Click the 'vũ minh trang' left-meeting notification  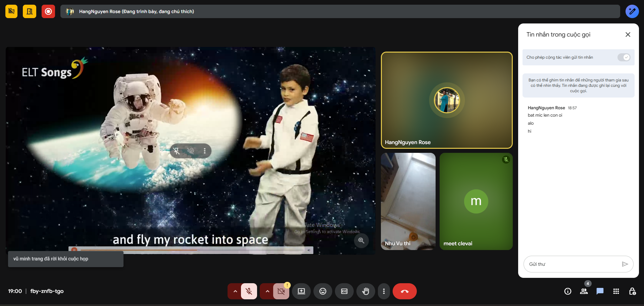[x=66, y=259]
